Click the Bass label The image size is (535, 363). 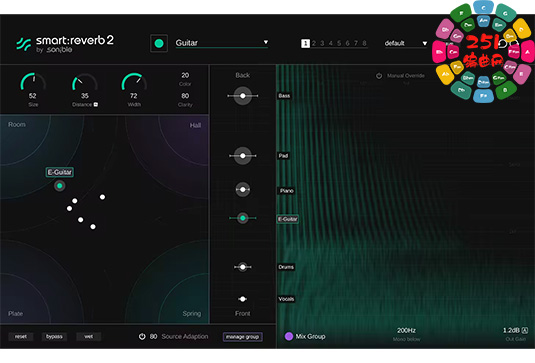point(284,96)
